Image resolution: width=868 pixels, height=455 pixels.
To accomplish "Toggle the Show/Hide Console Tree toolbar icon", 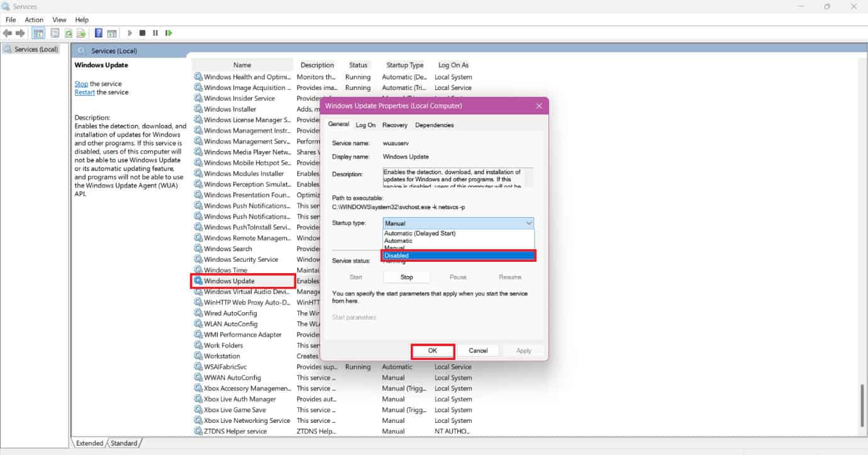I will click(x=38, y=33).
